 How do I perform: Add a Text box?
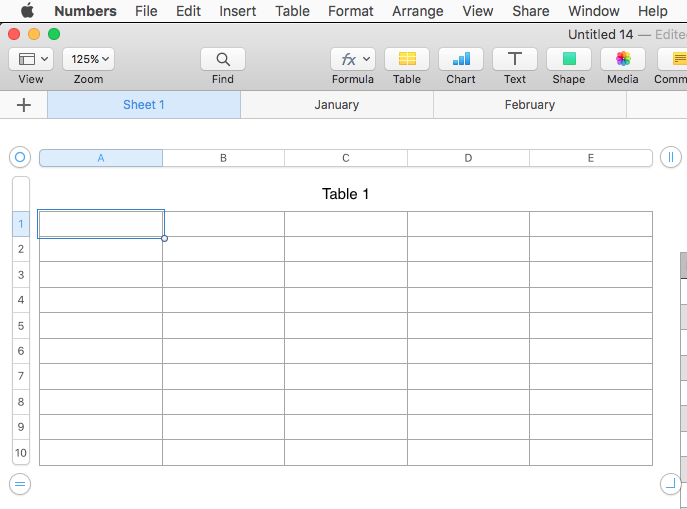pyautogui.click(x=514, y=59)
